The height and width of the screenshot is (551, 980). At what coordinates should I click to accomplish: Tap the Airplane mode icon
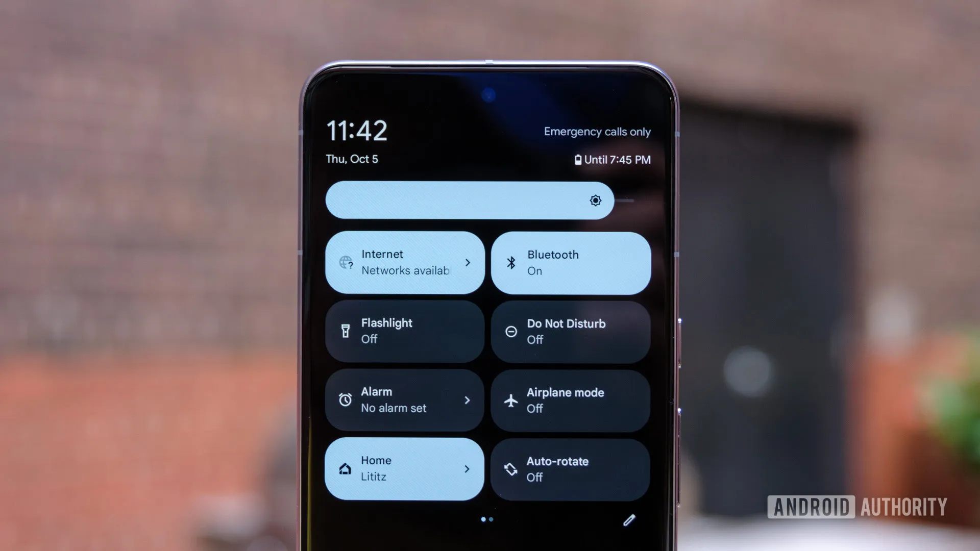511,399
